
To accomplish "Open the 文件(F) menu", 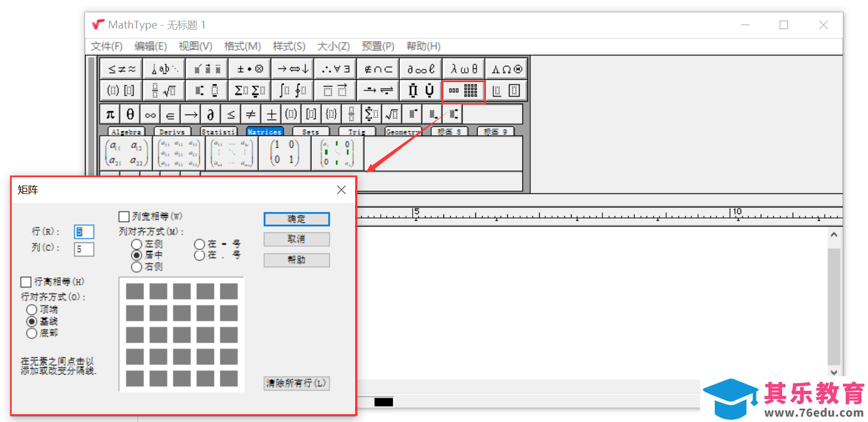I will (107, 46).
